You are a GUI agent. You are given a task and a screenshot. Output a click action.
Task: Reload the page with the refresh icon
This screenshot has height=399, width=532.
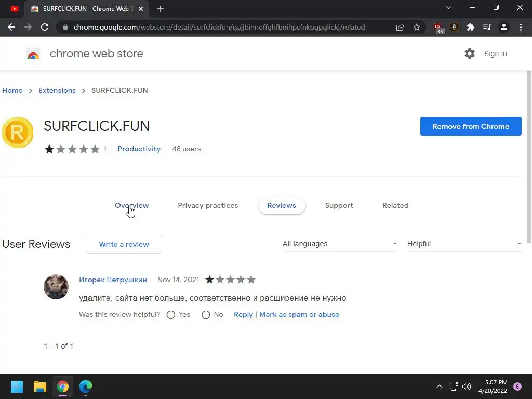pyautogui.click(x=45, y=27)
